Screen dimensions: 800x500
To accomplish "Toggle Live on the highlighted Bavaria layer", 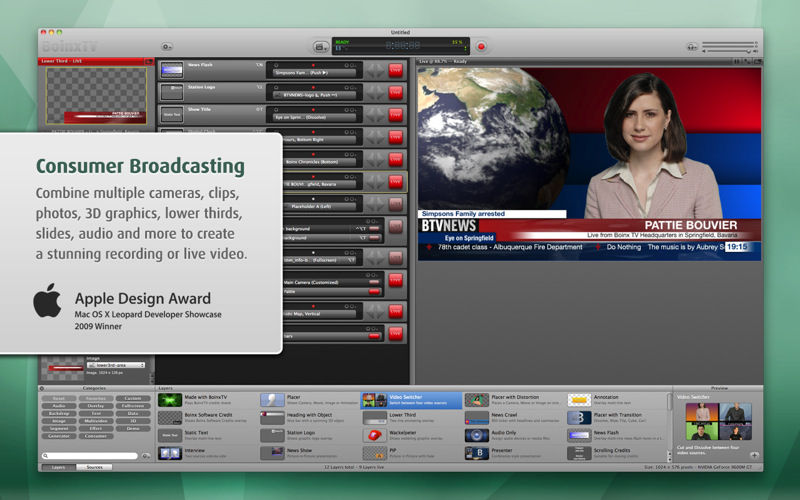I will coord(395,182).
